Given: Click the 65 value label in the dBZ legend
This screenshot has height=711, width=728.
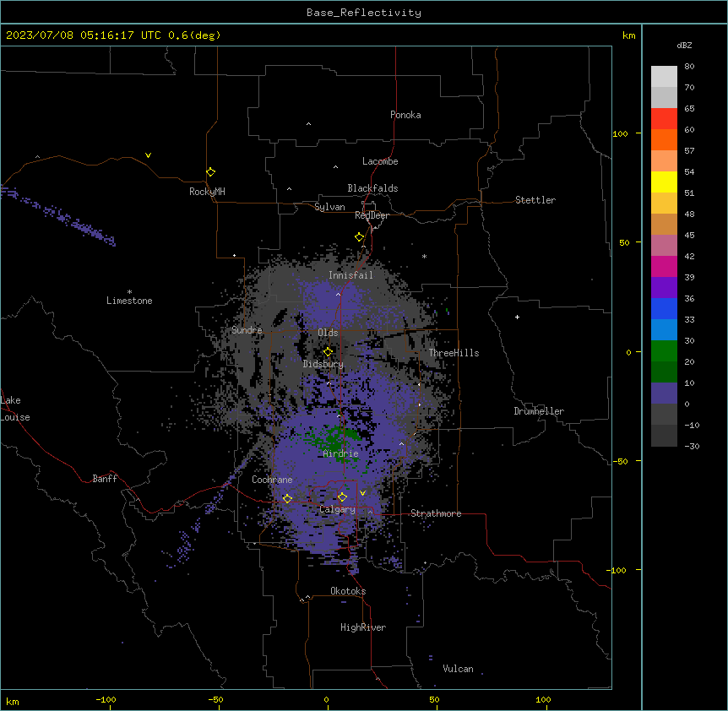Looking at the screenshot, I should tap(689, 109).
